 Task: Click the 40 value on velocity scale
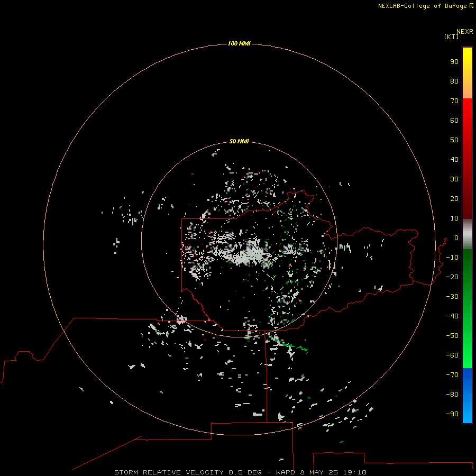point(454,160)
